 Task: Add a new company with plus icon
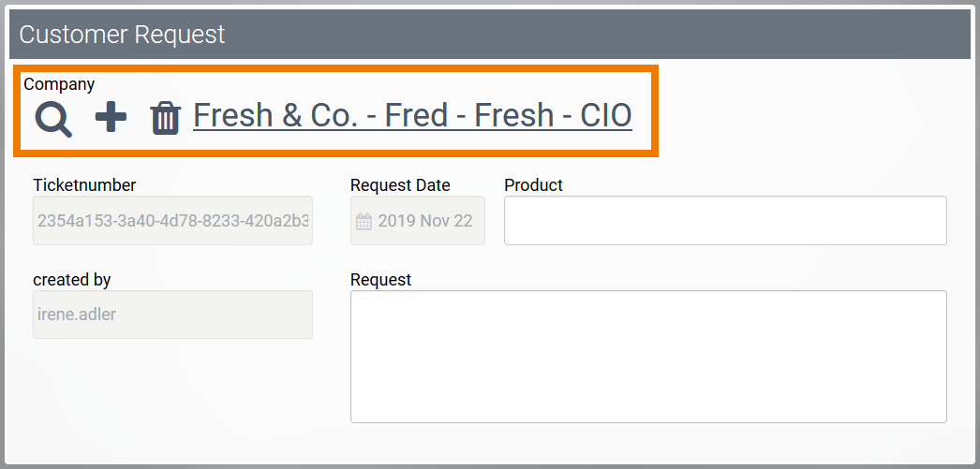tap(111, 118)
